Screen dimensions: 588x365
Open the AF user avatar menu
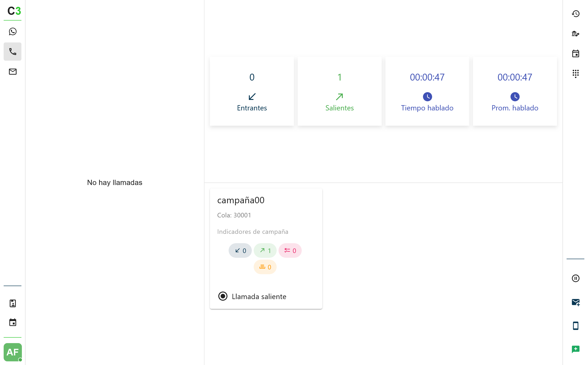[x=13, y=352]
